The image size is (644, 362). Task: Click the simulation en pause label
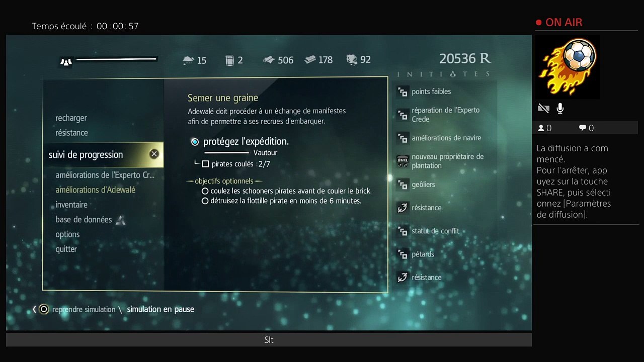tap(160, 309)
